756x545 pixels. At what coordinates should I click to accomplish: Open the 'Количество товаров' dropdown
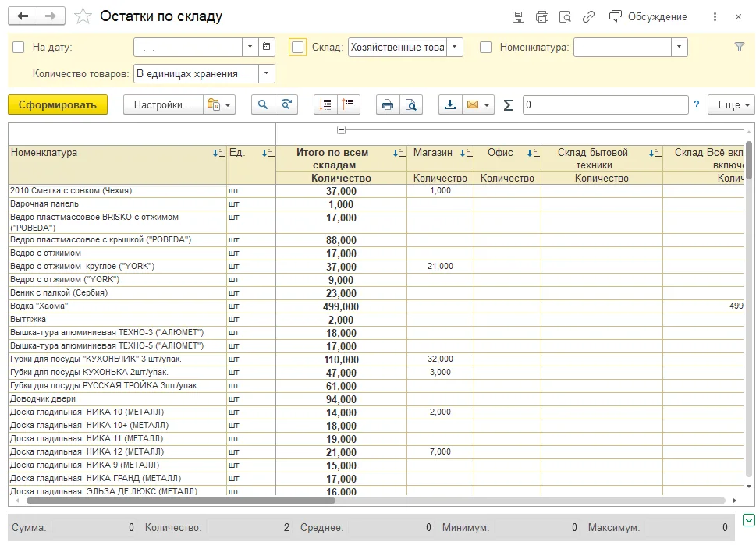point(266,74)
